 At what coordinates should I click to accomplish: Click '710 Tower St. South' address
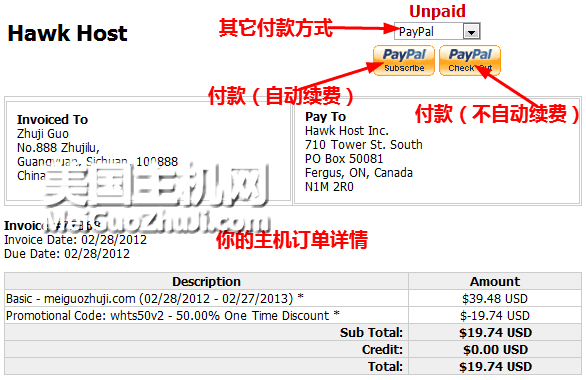pyautogui.click(x=364, y=145)
